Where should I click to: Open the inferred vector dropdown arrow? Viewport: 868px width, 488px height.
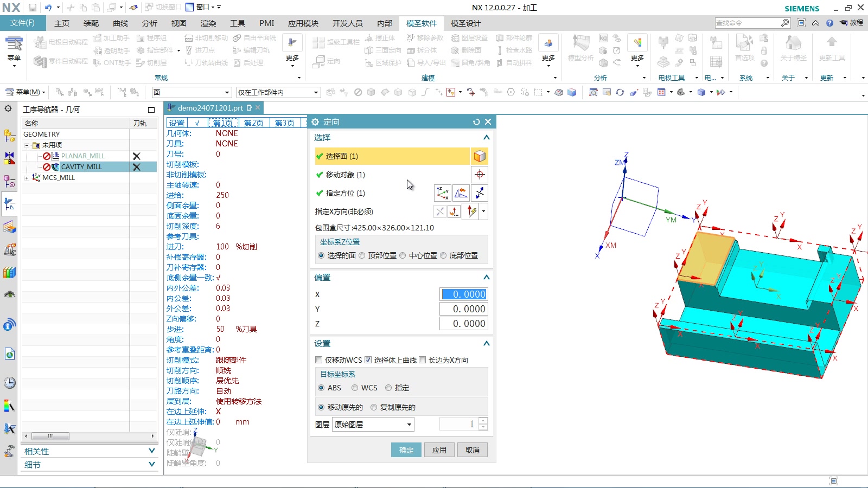pyautogui.click(x=483, y=211)
